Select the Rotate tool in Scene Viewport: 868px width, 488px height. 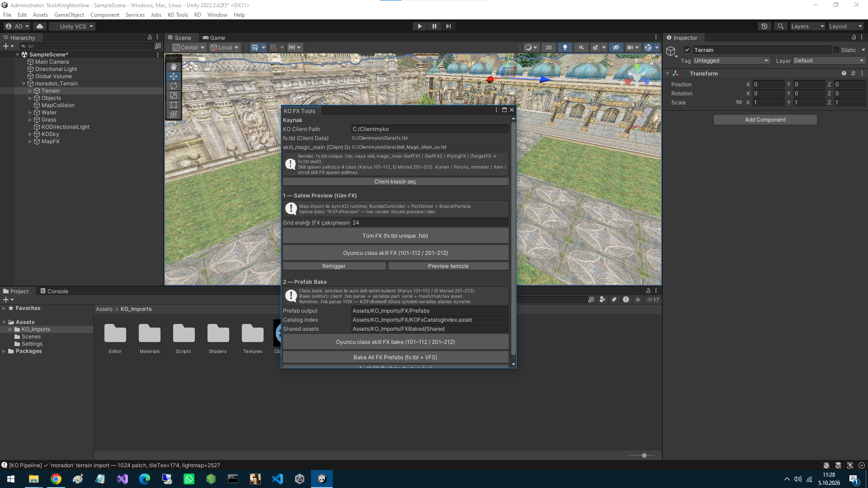[174, 86]
